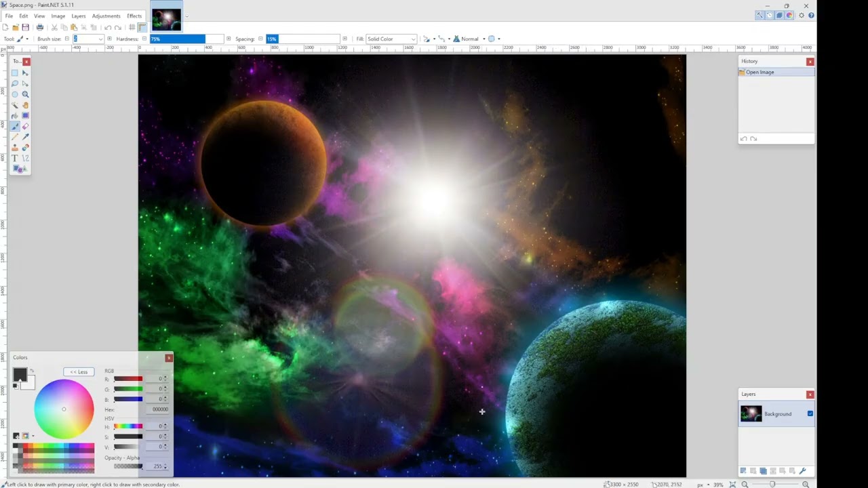868x488 pixels.
Task: Decrease hardness with minus button
Action: [144, 39]
